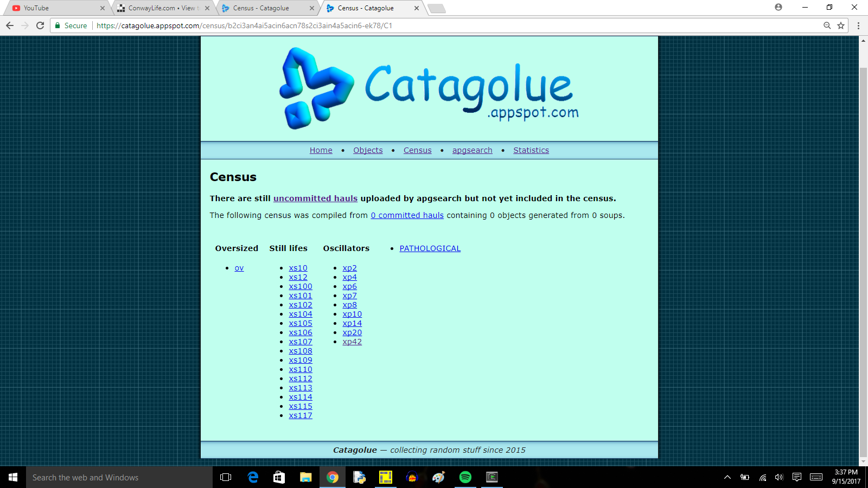
Task: Open a new browser tab
Action: 436,8
